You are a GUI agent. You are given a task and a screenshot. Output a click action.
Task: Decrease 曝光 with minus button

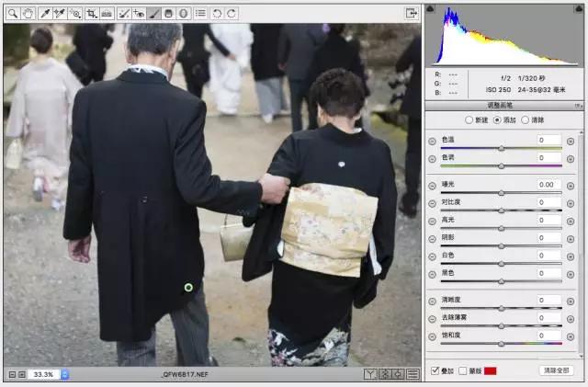coord(432,186)
